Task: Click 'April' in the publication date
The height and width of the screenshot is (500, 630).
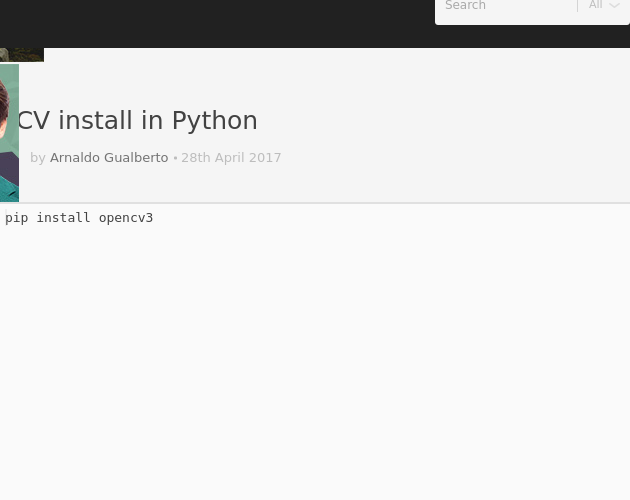Action: click(x=229, y=158)
